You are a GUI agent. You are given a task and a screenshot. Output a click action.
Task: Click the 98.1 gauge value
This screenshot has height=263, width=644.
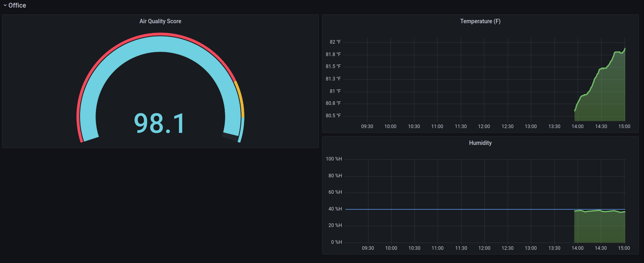(x=160, y=123)
